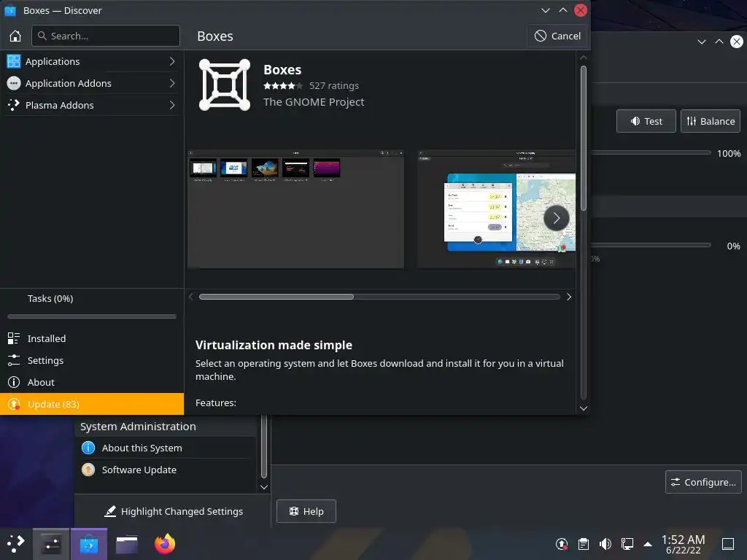This screenshot has width=747, height=560.
Task: Launch Firefox from the taskbar
Action: click(x=165, y=544)
